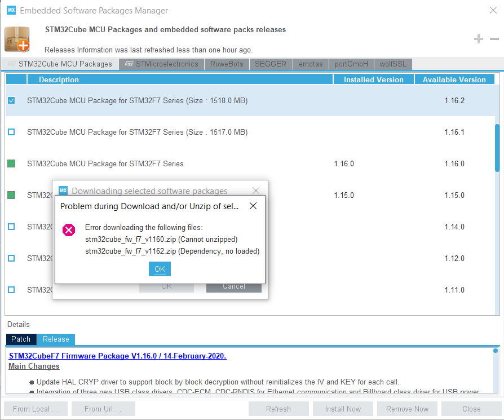Click the package list vertical scrollbar
Screen dimensions: 504x420
pyautogui.click(x=497, y=148)
